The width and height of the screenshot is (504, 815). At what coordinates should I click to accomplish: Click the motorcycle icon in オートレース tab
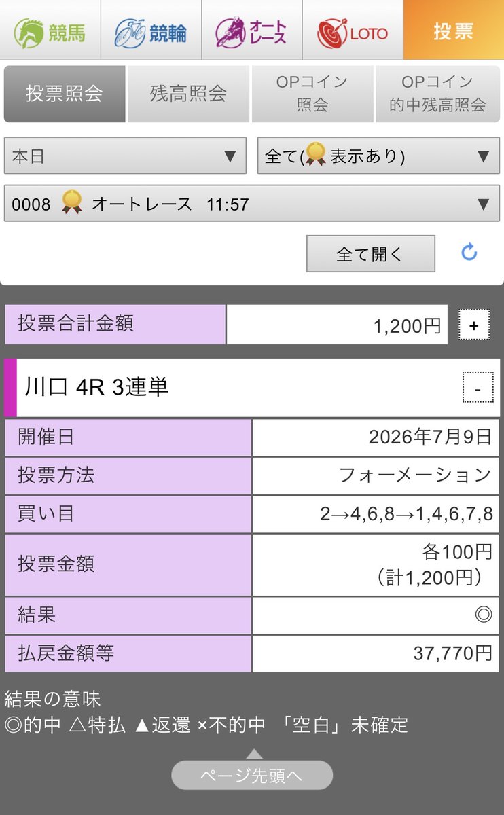pyautogui.click(x=230, y=32)
